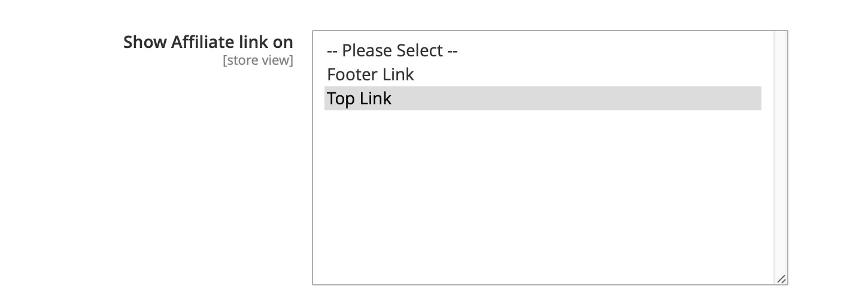Click the diagonal-lines corner handle of the select

(x=781, y=279)
